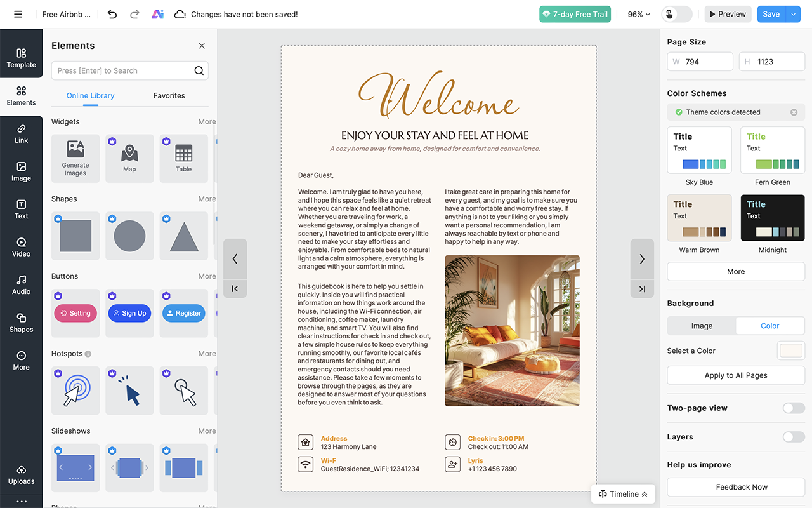Open the Save options dropdown arrow
The width and height of the screenshot is (812, 508).
click(794, 14)
